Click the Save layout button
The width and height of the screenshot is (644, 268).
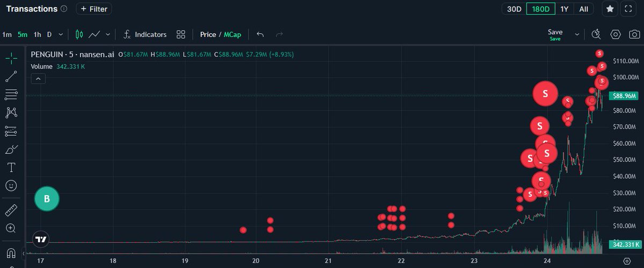point(555,34)
